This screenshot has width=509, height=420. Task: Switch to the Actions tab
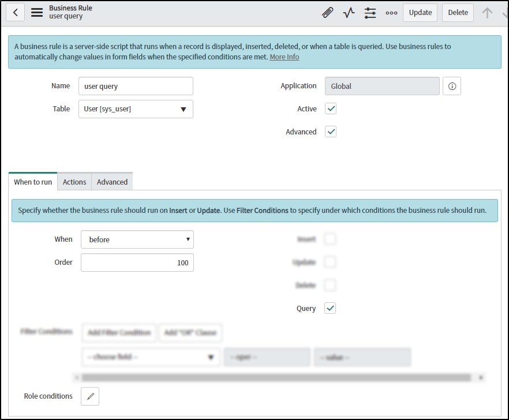74,182
